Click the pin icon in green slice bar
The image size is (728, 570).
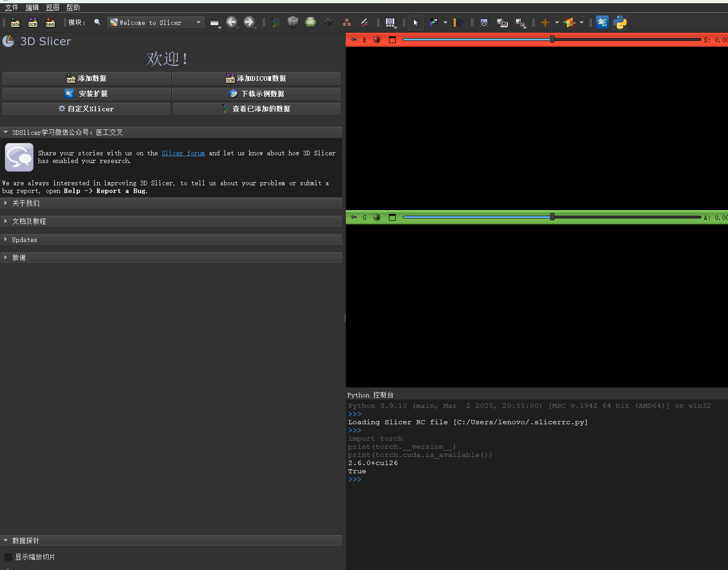354,217
